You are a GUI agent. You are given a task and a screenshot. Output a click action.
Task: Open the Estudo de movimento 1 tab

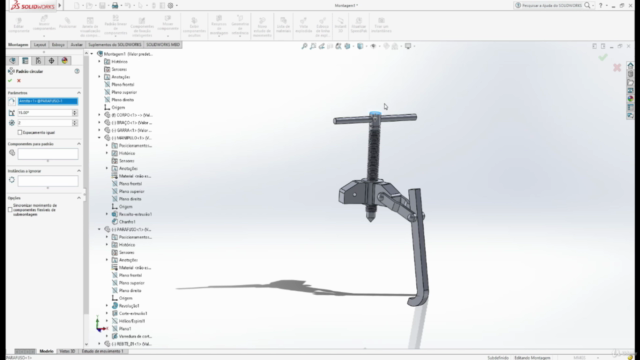pos(102,351)
